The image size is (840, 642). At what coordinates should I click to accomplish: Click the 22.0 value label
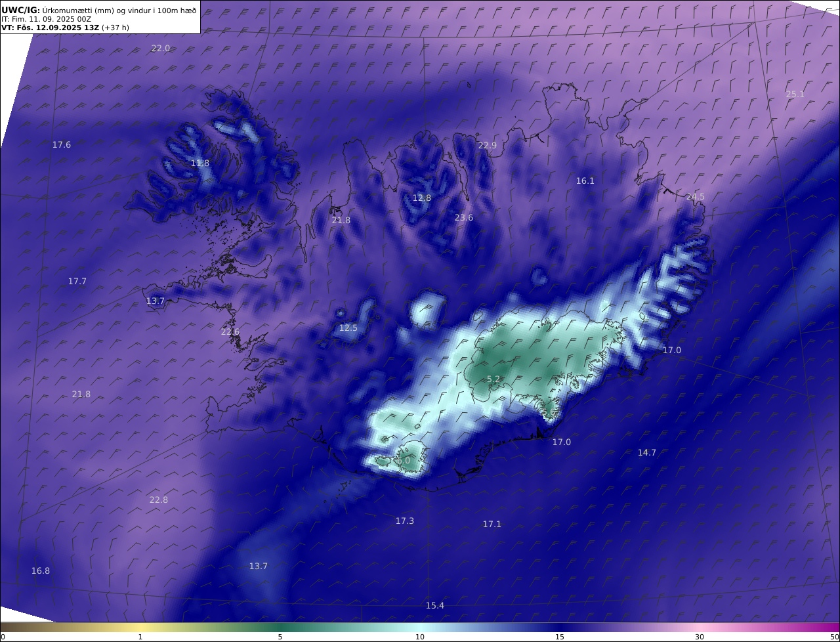(x=161, y=49)
